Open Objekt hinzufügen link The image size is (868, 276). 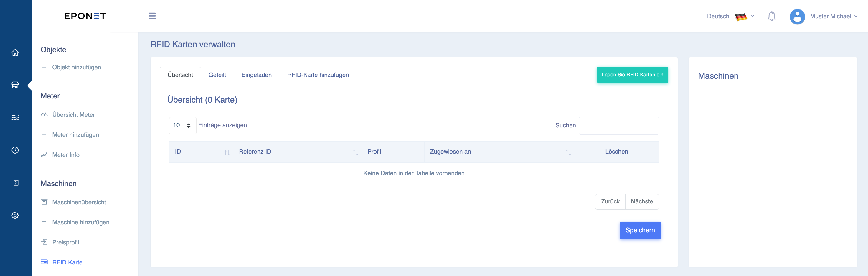point(77,67)
